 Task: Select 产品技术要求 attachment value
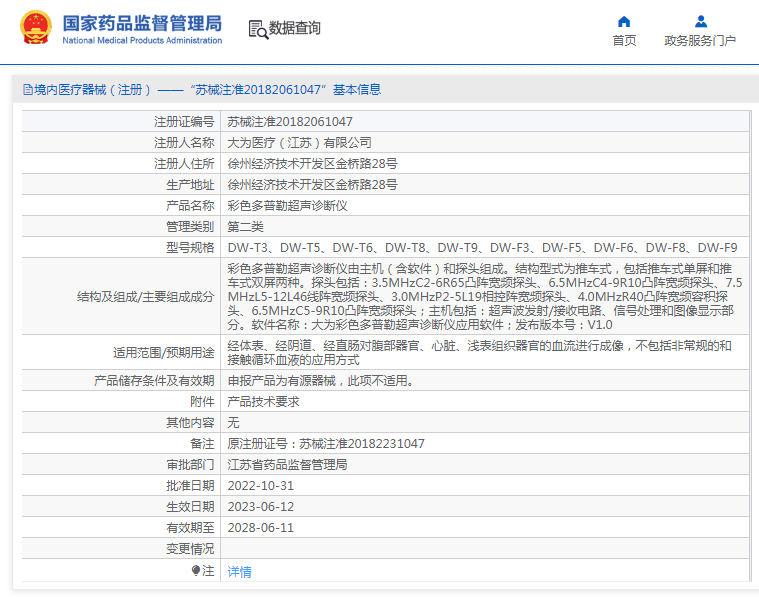pos(263,401)
